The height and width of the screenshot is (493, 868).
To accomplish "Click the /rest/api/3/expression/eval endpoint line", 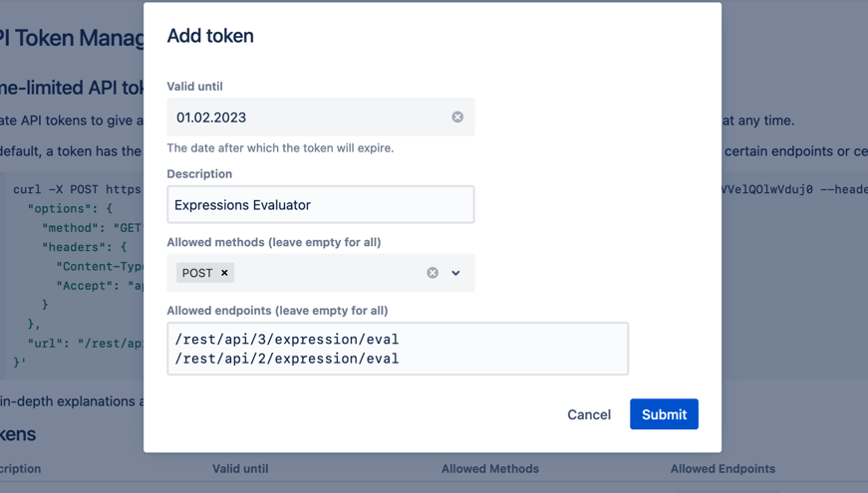I will 287,340.
